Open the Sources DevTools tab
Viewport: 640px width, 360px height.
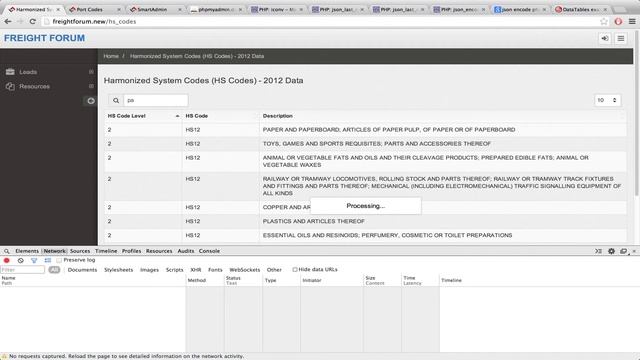click(80, 251)
